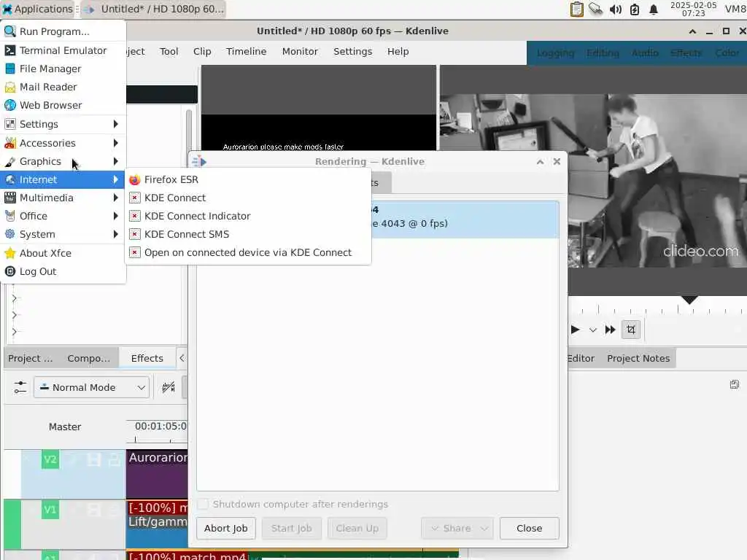The image size is (747, 560).
Task: Open the notifications bell icon
Action: pos(654,9)
